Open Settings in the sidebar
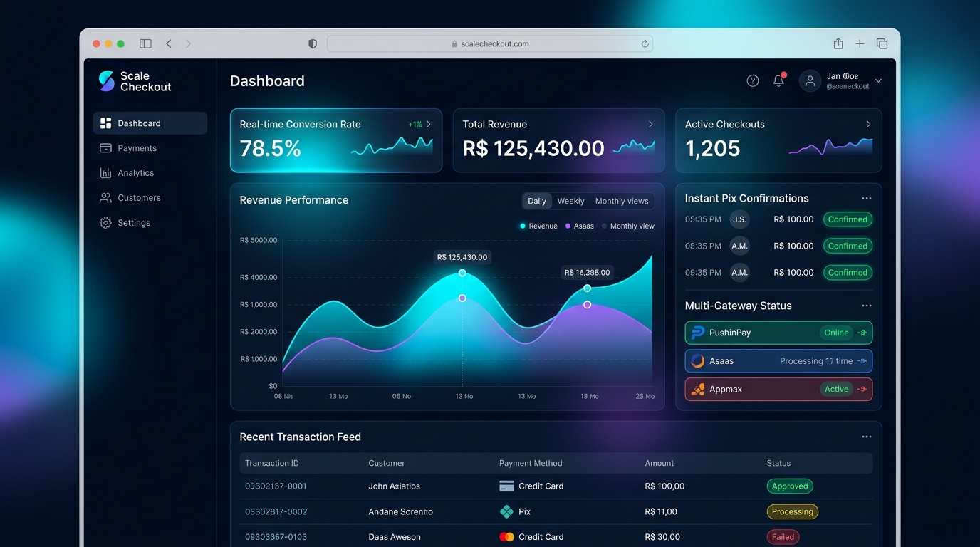The height and width of the screenshot is (547, 980). click(x=150, y=223)
